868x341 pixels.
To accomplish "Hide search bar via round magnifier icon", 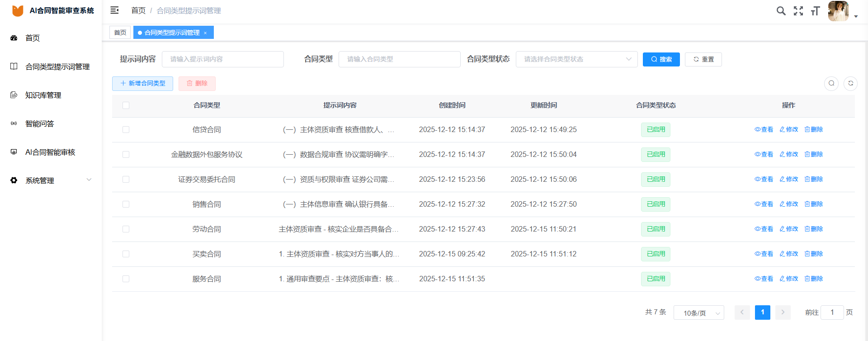I will 831,83.
